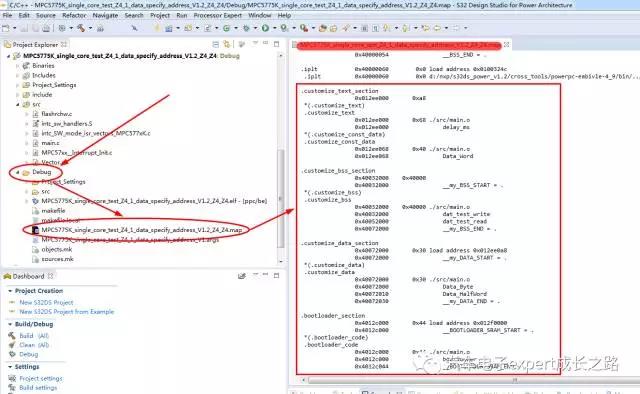Expand the Binaries node

coord(18,66)
